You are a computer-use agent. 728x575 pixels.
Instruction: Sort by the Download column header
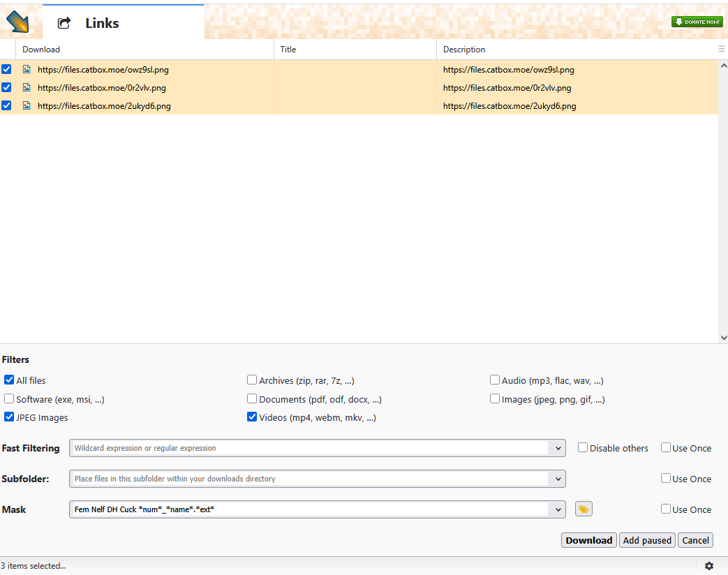pyautogui.click(x=145, y=49)
